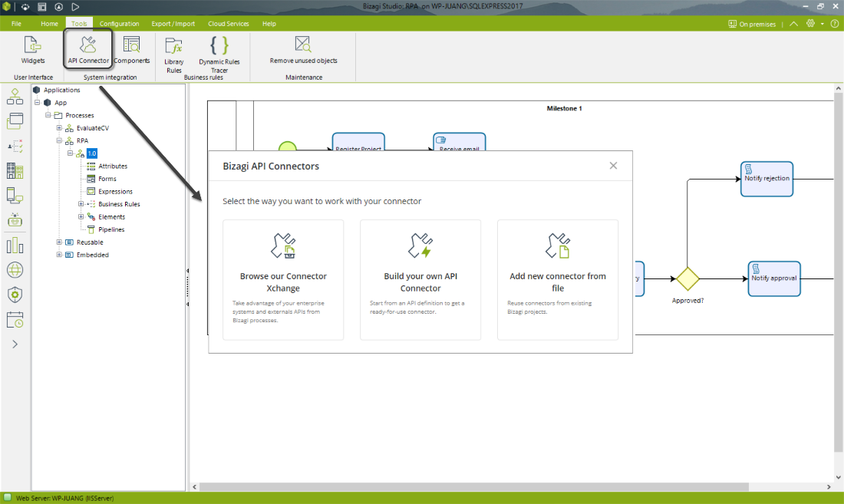Collapse the App node in tree
This screenshot has height=504, width=844.
click(x=37, y=102)
